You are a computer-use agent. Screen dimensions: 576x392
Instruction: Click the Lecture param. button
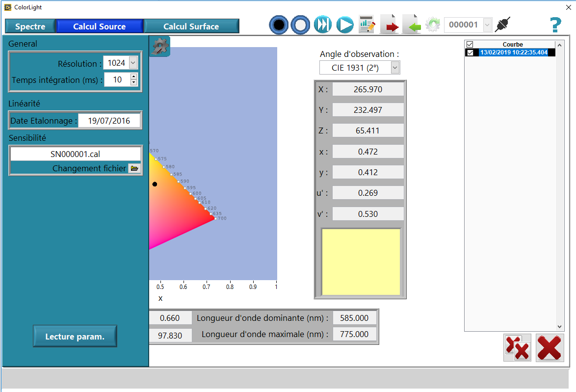(75, 337)
